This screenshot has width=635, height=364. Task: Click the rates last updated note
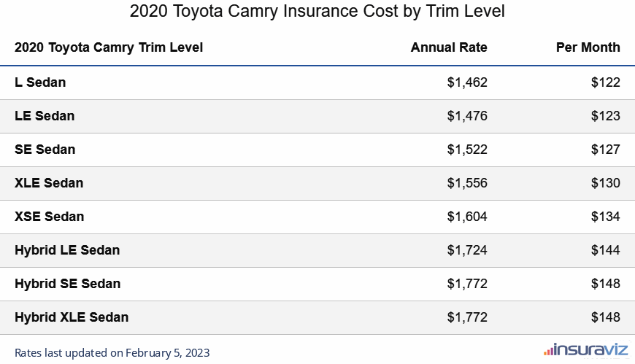[x=112, y=353]
